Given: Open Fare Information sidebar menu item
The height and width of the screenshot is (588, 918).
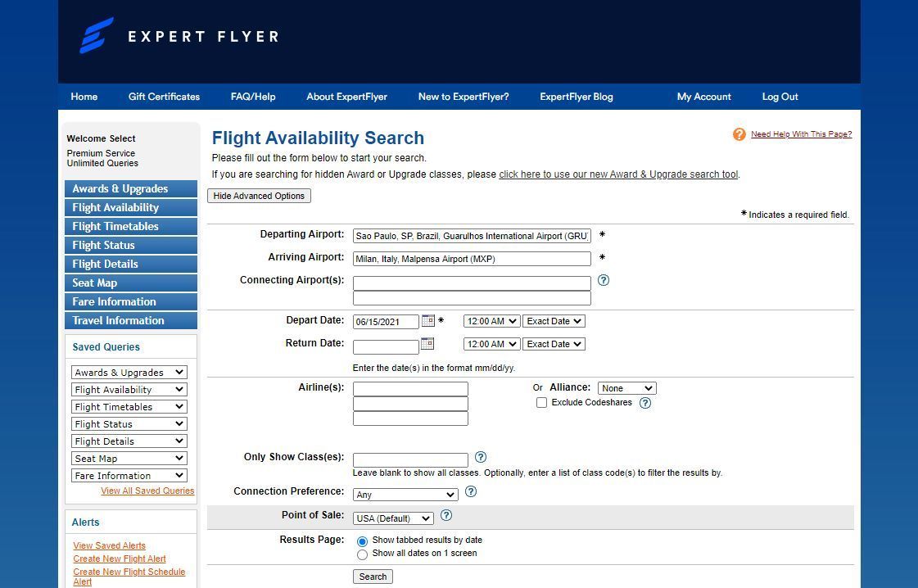Looking at the screenshot, I should 131,301.
